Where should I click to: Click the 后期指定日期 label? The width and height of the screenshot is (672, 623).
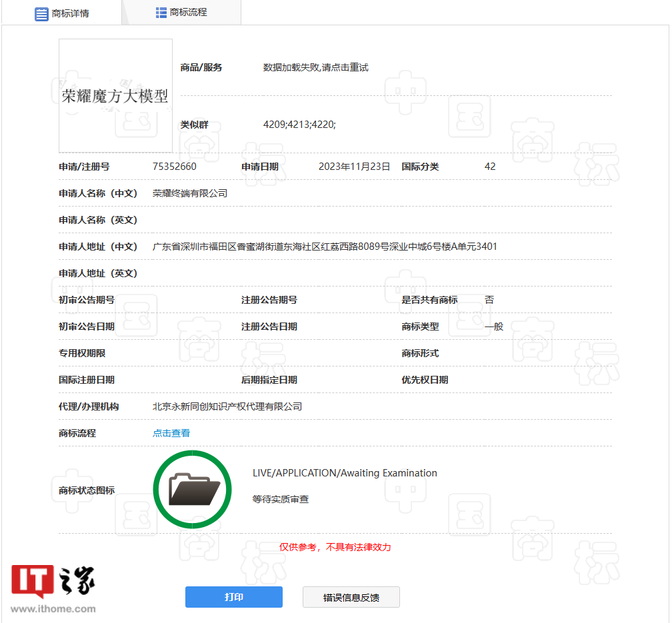pos(269,380)
